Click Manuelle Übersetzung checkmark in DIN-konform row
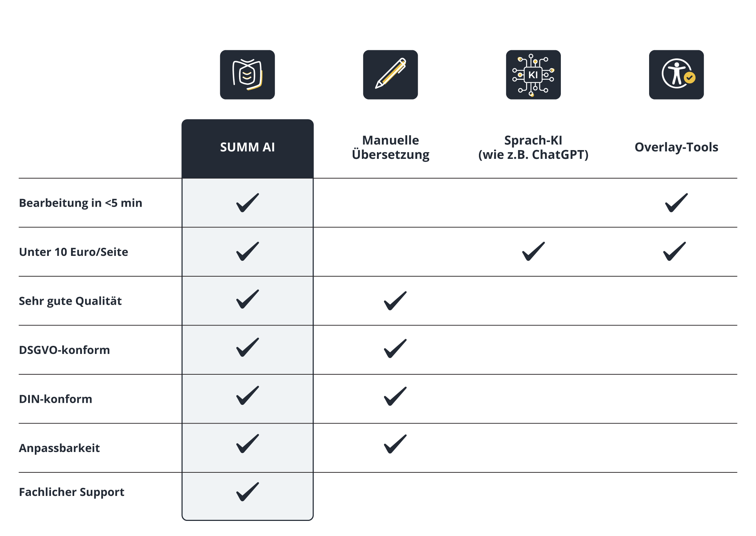This screenshot has width=756, height=536. click(x=395, y=396)
